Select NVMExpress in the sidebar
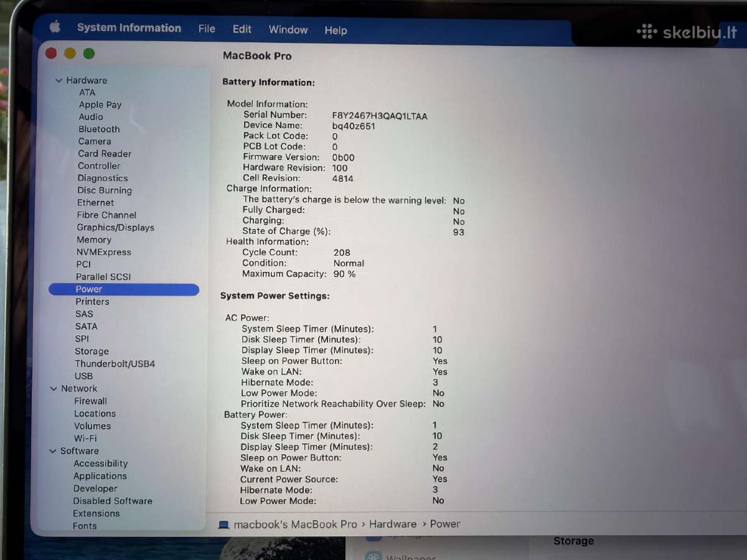The height and width of the screenshot is (560, 747). tap(104, 252)
